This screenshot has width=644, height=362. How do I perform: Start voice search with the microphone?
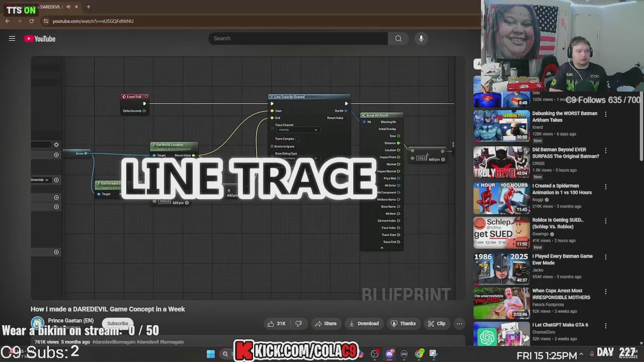point(421,38)
